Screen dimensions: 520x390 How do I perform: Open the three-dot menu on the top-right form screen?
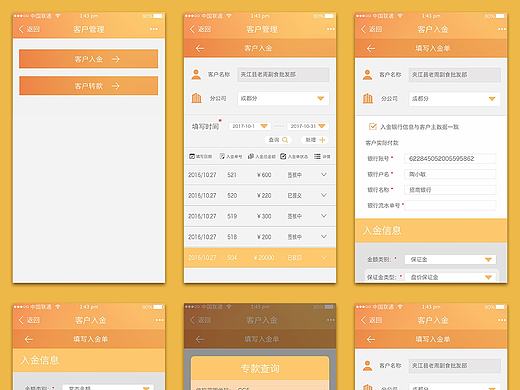(x=502, y=29)
